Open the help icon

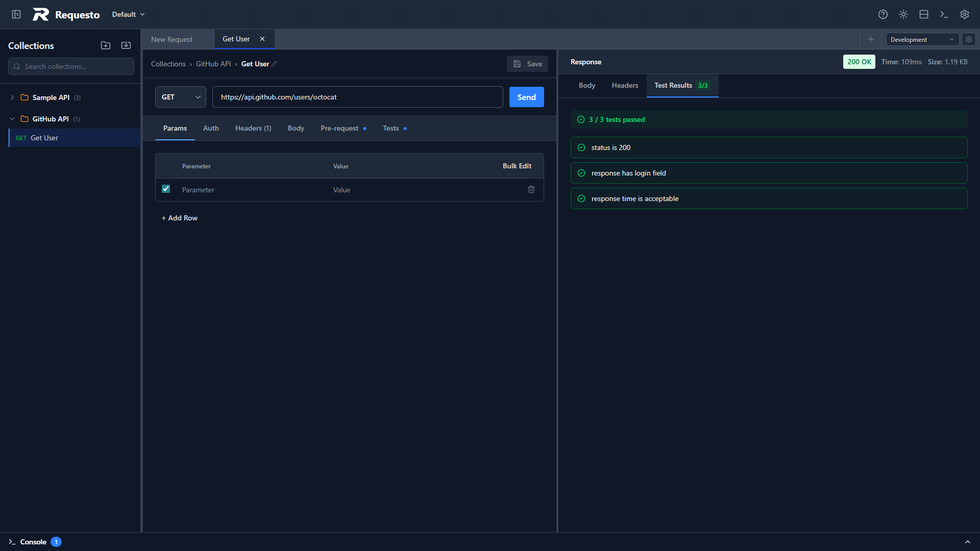[883, 14]
